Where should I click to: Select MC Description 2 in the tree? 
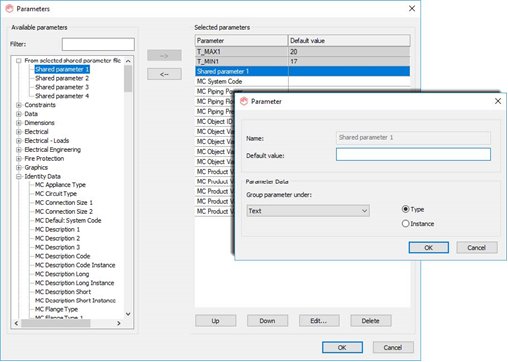[x=57, y=239]
